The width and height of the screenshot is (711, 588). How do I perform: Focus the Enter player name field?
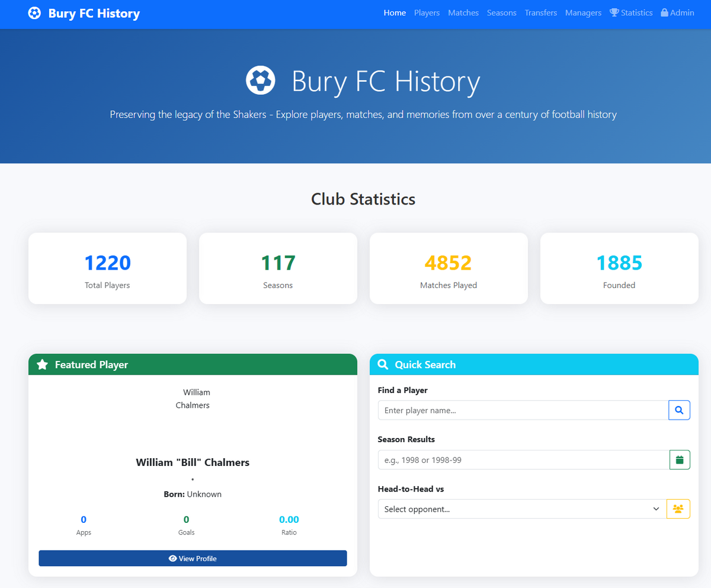[523, 410]
